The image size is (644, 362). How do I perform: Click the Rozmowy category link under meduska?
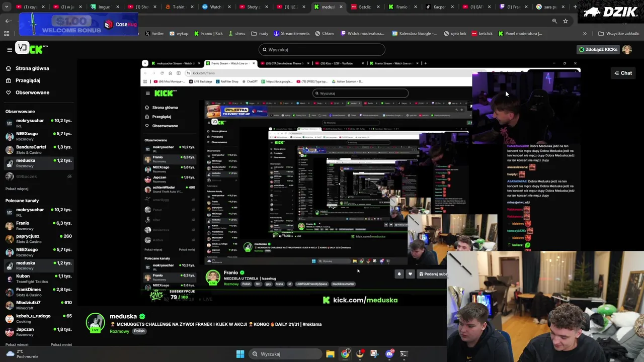pos(119,331)
